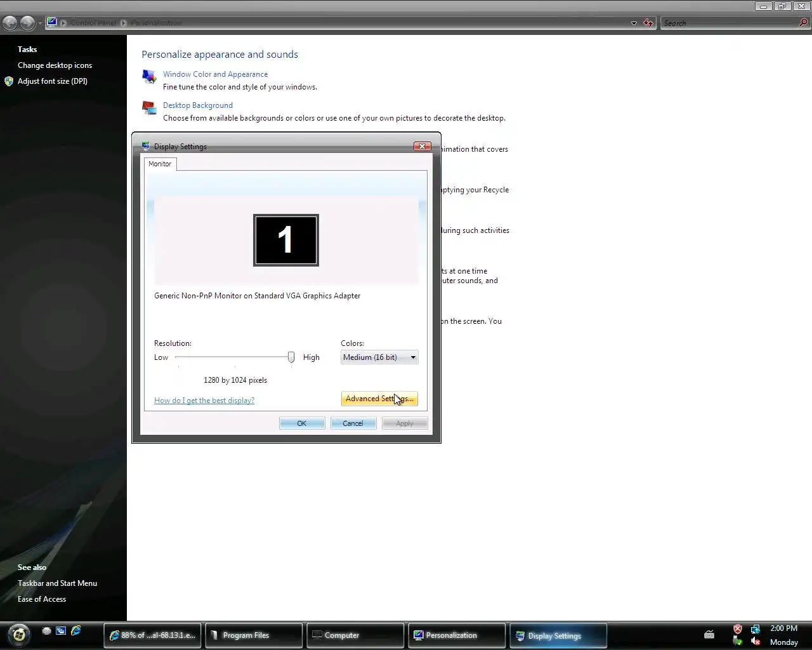Screen dimensions: 812x650
Task: Click the Show desktop quick launch icon
Action: pos(46,631)
